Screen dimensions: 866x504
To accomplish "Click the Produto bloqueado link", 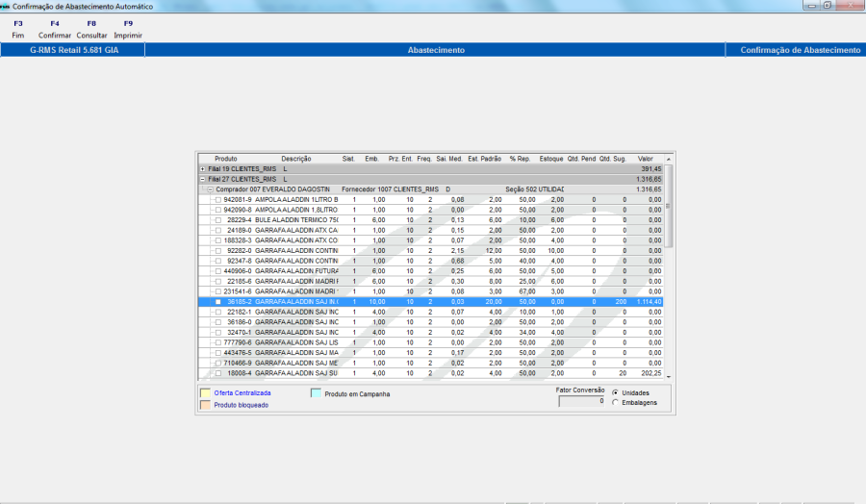I will 242,405.
